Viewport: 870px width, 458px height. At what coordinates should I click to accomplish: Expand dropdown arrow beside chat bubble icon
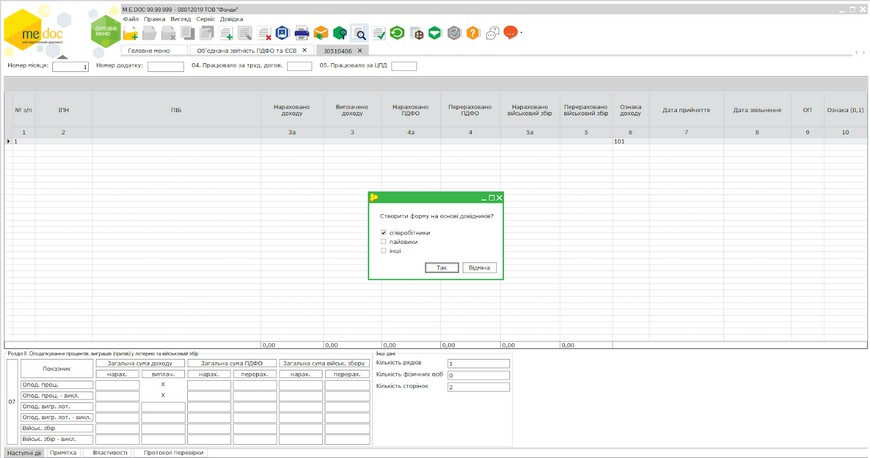click(521, 34)
